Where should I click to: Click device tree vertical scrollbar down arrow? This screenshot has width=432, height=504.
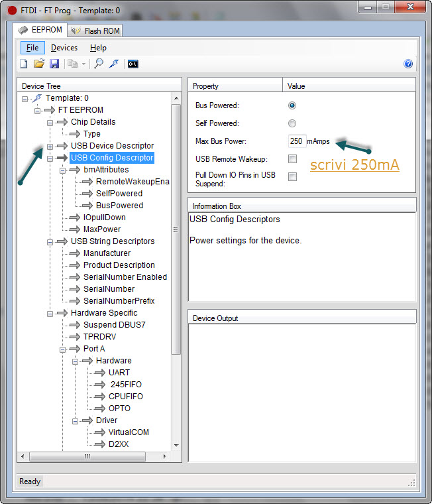tap(176, 446)
